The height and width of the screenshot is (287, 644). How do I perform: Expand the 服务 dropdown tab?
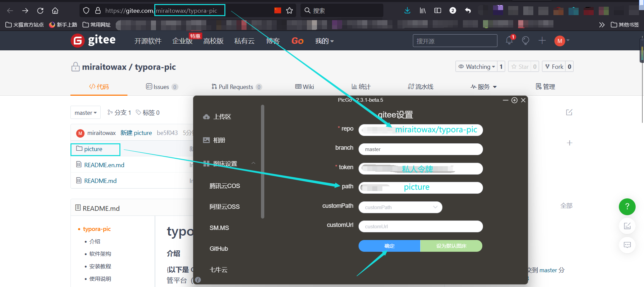(483, 87)
